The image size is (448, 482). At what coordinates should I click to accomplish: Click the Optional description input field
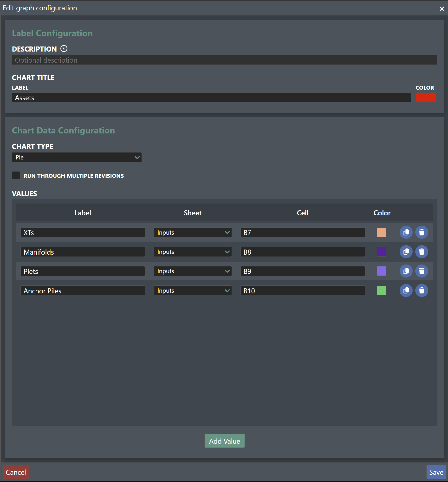(224, 60)
